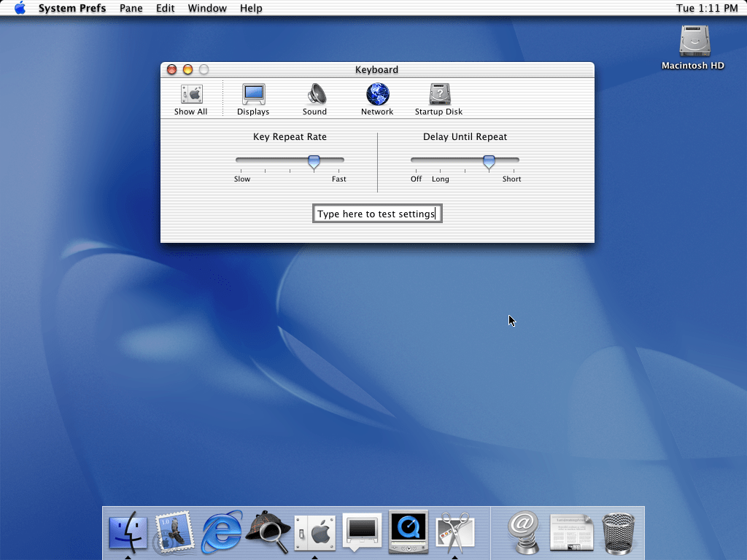Click the Key Repeat Rate slider thumb
Viewport: 747px width, 560px height.
[314, 161]
